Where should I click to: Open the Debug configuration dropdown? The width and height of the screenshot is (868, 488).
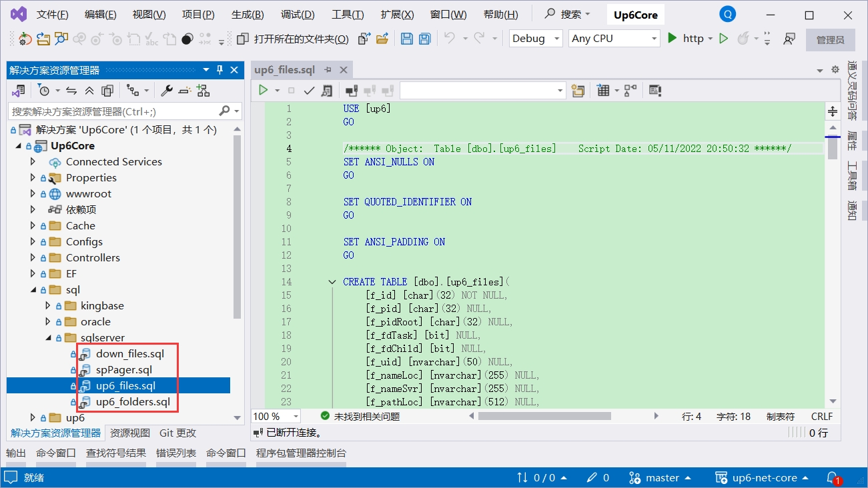pyautogui.click(x=536, y=39)
